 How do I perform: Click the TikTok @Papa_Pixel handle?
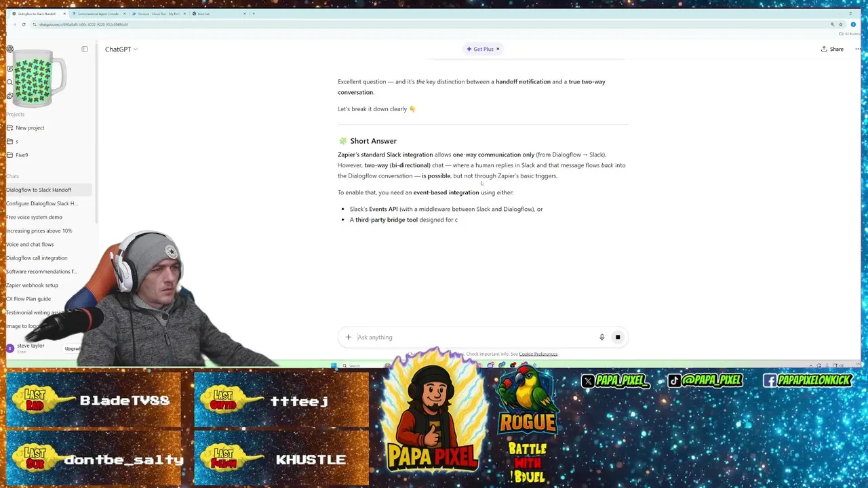pos(705,381)
